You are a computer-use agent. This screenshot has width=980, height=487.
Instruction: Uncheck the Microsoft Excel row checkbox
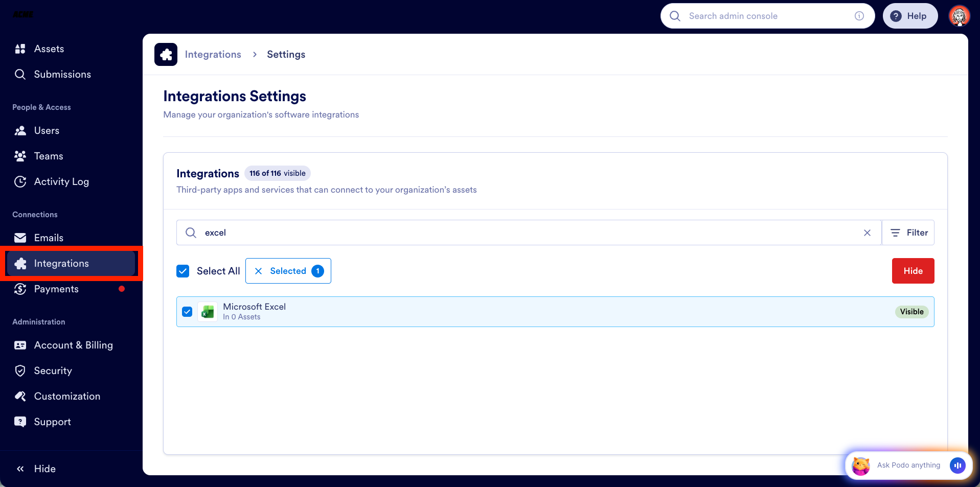coord(187,311)
